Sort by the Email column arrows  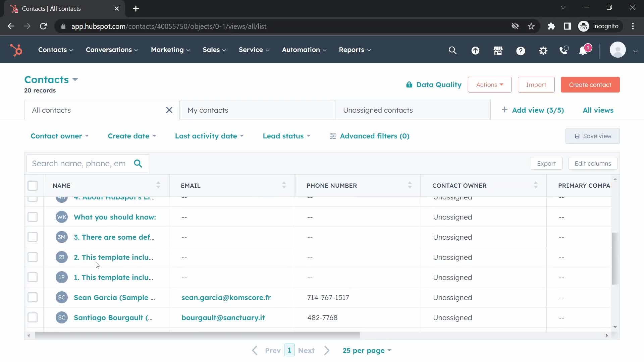tap(284, 185)
